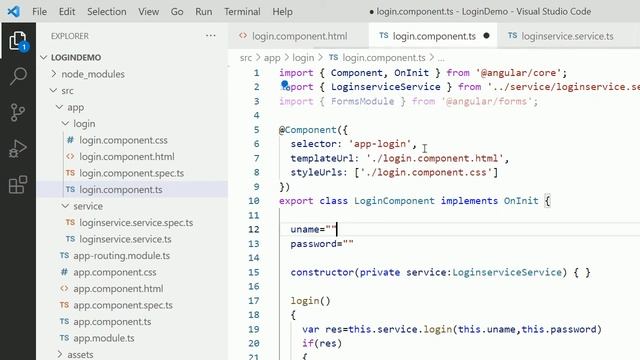Open the File menu
This screenshot has width=640, height=360.
tap(40, 11)
